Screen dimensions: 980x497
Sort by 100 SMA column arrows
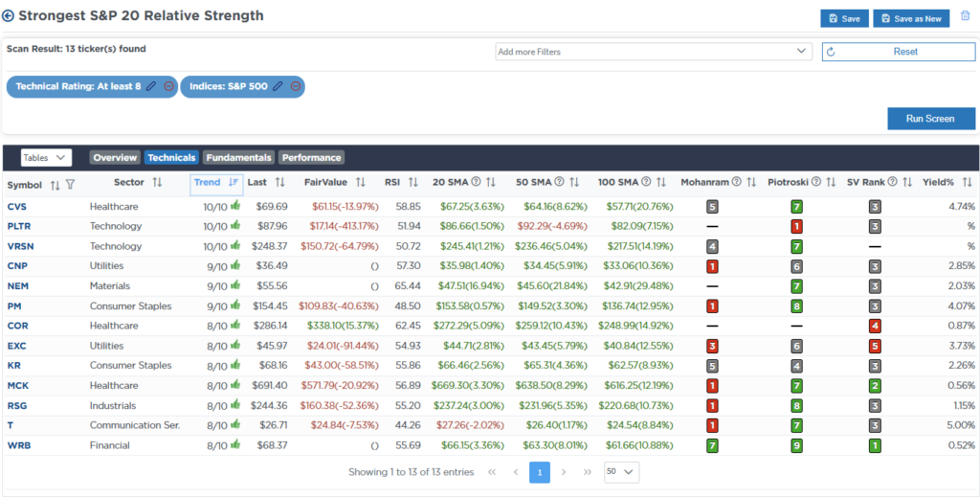pyautogui.click(x=662, y=183)
